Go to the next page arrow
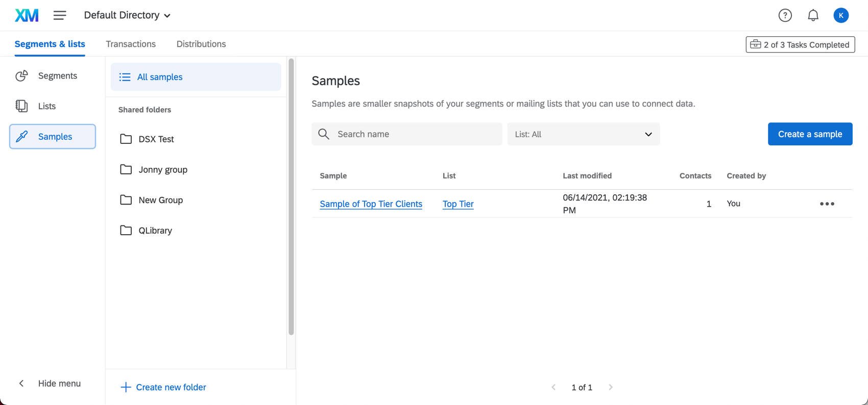 [611, 387]
